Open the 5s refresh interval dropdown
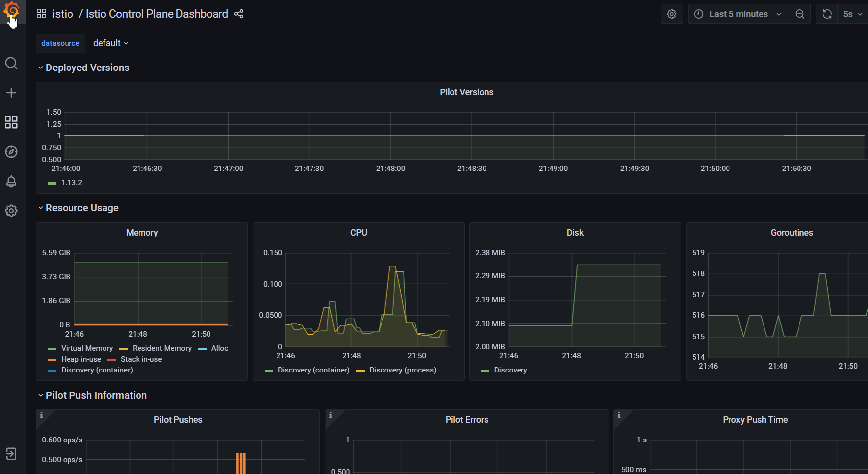 [x=853, y=14]
